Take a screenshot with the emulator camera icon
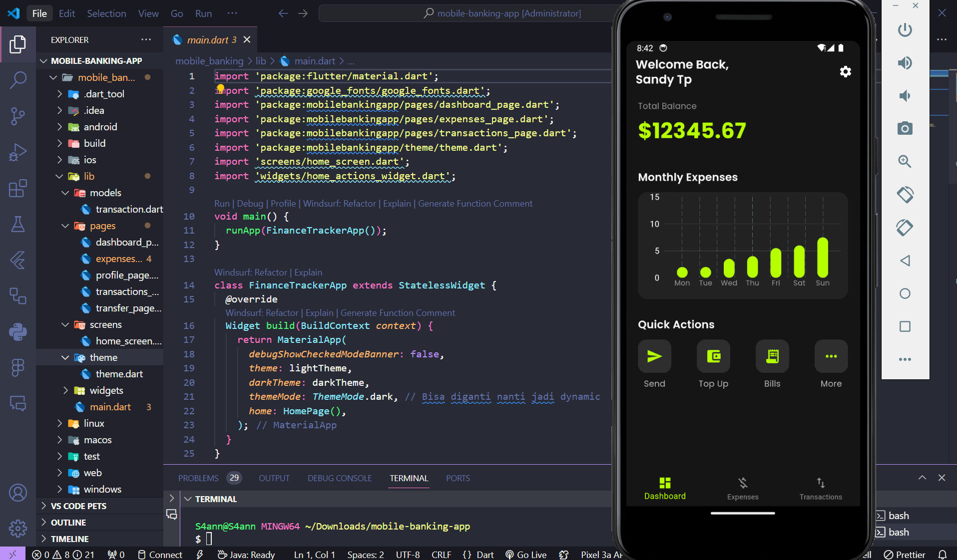Image resolution: width=957 pixels, height=560 pixels. tap(905, 128)
